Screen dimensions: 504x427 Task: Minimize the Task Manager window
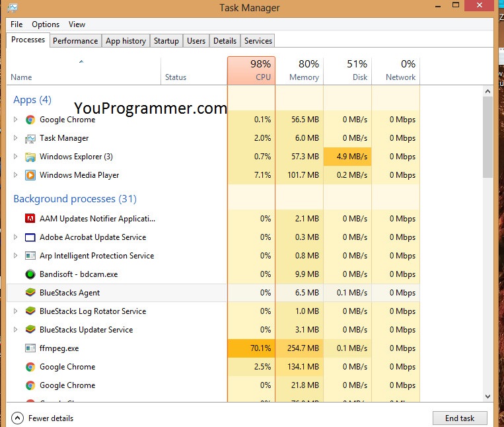tap(438, 6)
